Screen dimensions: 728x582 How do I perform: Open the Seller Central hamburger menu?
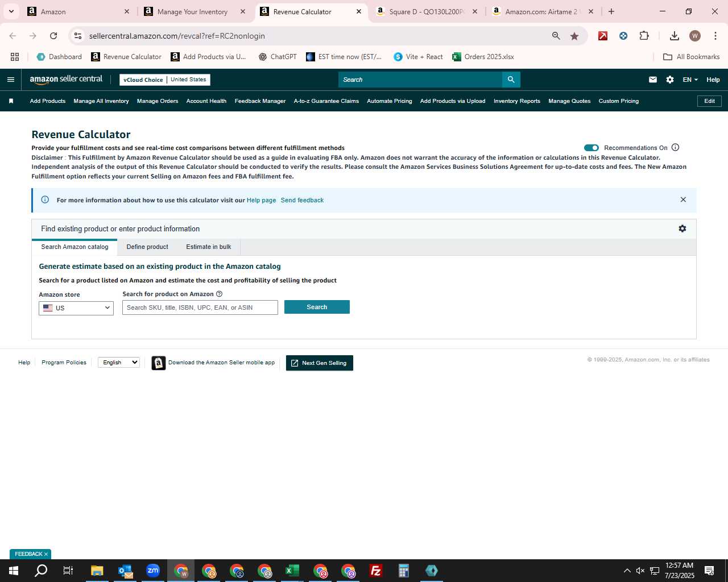coord(10,80)
